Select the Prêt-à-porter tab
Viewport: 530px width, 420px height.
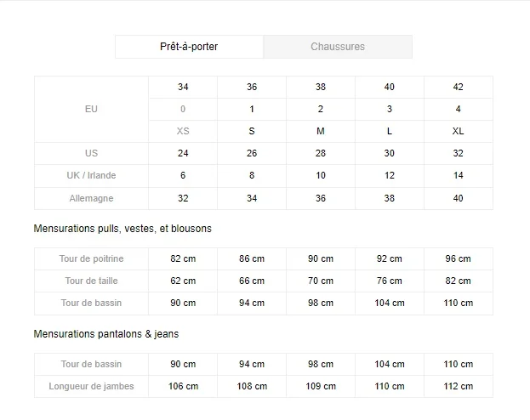click(x=189, y=47)
